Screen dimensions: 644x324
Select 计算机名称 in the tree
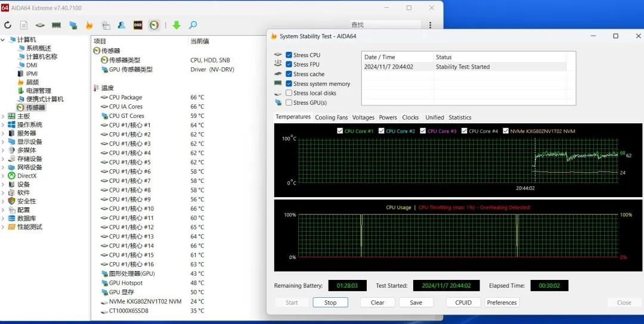(x=42, y=57)
